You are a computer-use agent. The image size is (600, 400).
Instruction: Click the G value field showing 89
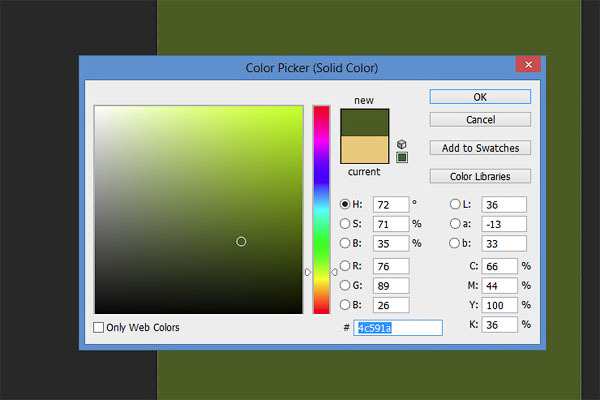(391, 286)
